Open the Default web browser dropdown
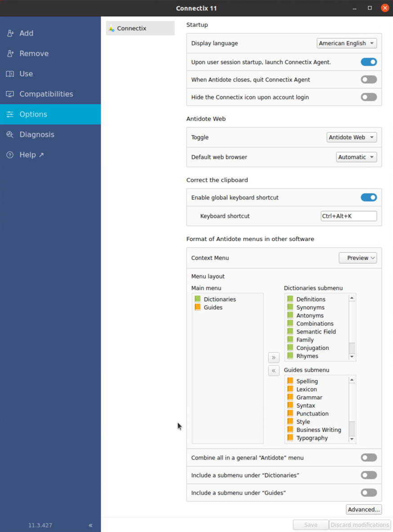Viewport: 393px width, 532px height. [x=356, y=157]
